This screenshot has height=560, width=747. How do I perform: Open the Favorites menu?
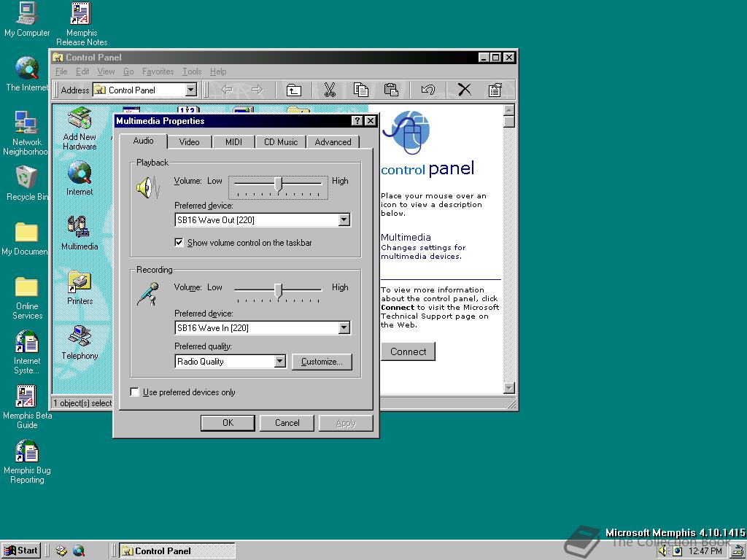tap(158, 71)
